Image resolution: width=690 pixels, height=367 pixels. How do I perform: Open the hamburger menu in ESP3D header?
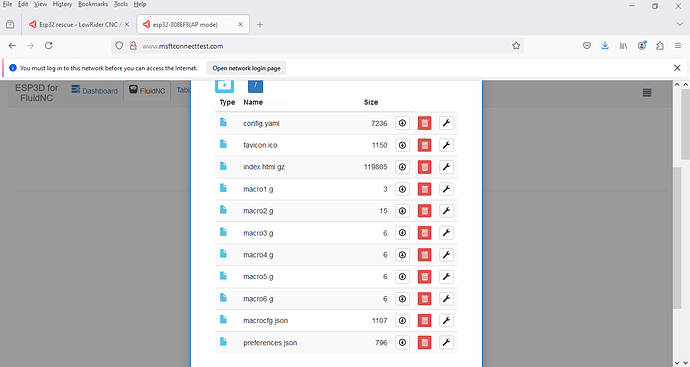[x=647, y=92]
